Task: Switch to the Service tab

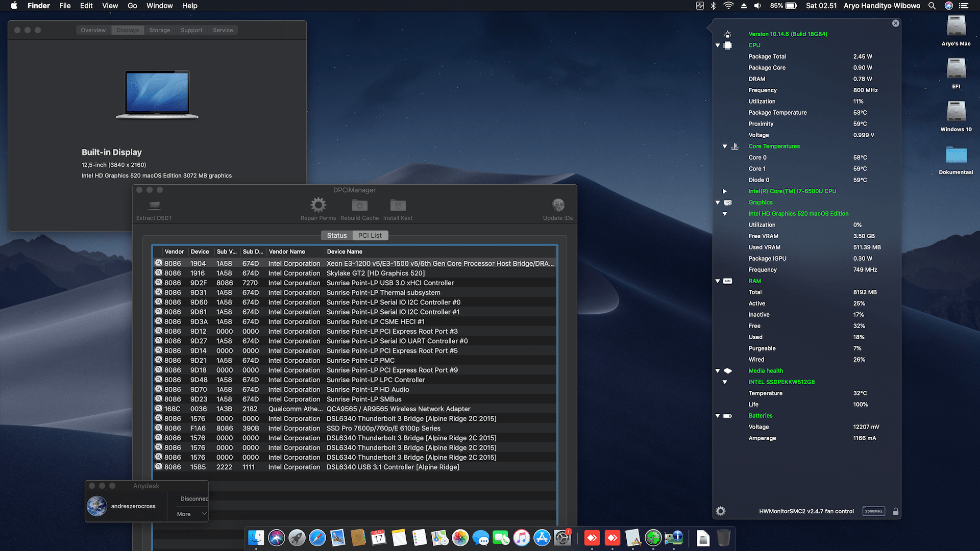Action: (223, 30)
